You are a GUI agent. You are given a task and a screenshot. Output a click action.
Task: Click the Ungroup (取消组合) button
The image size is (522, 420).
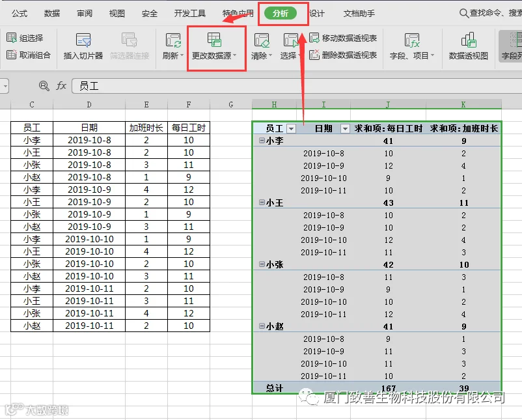pyautogui.click(x=29, y=55)
